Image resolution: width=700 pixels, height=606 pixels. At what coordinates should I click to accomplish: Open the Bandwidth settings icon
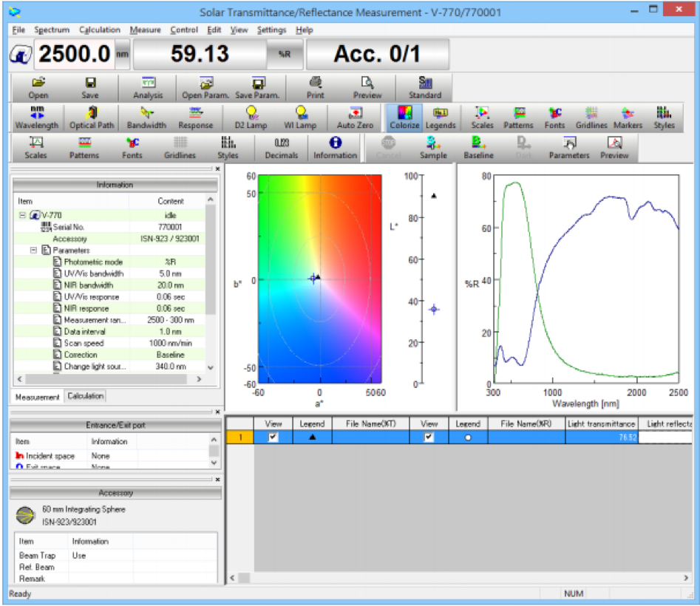(x=146, y=118)
